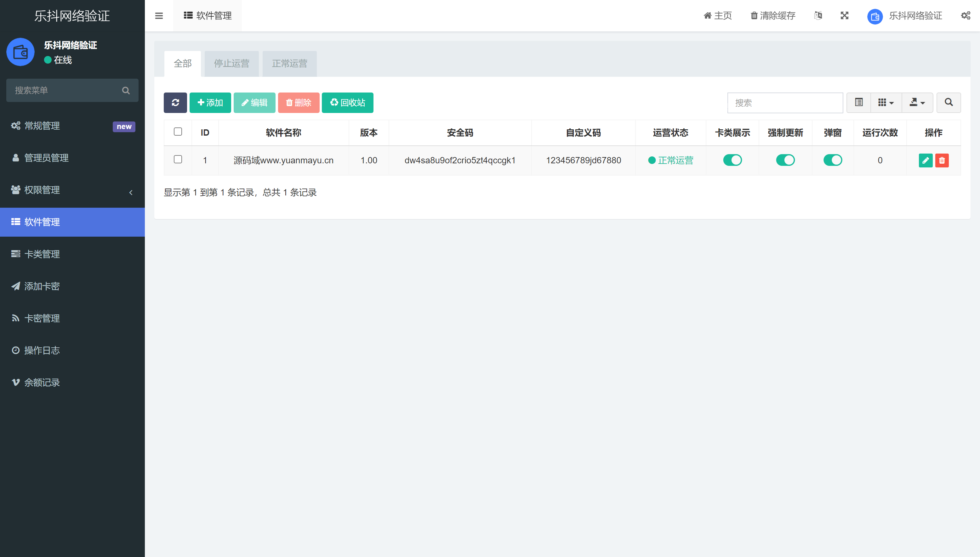980x557 pixels.
Task: Check the select-all checkbox in table header
Action: coord(178,132)
